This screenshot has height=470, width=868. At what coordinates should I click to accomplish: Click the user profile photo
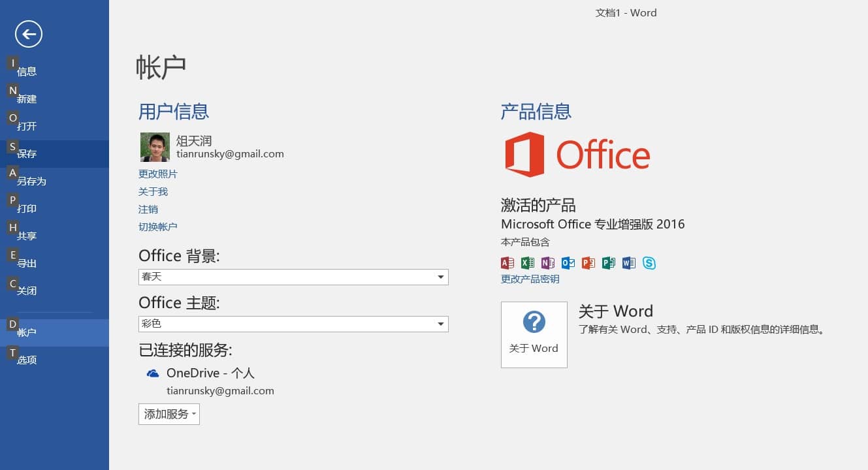click(x=155, y=147)
